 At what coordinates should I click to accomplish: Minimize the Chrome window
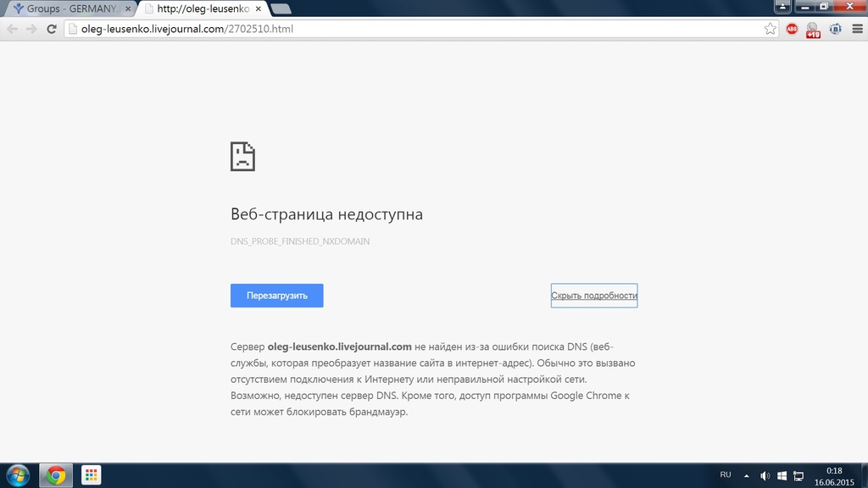[805, 6]
